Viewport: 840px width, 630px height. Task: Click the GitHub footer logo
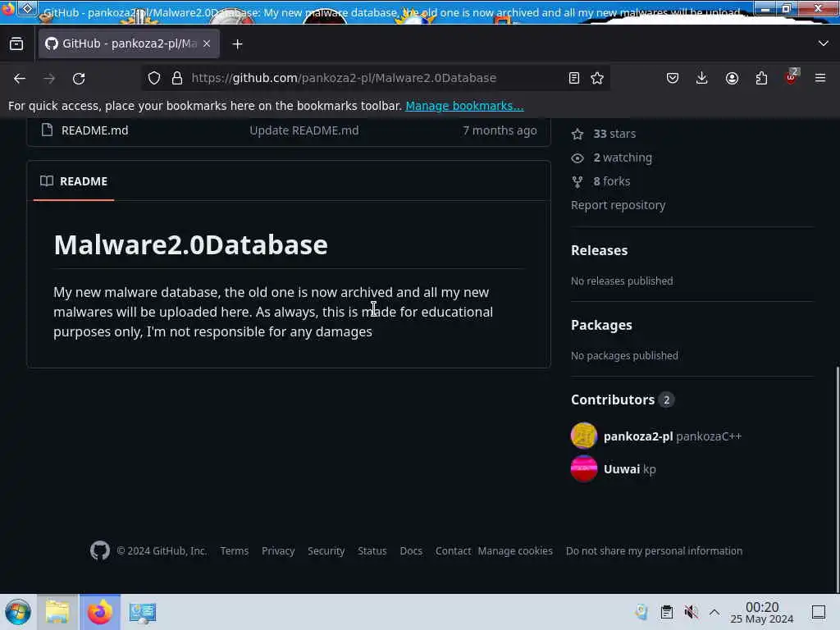point(100,550)
